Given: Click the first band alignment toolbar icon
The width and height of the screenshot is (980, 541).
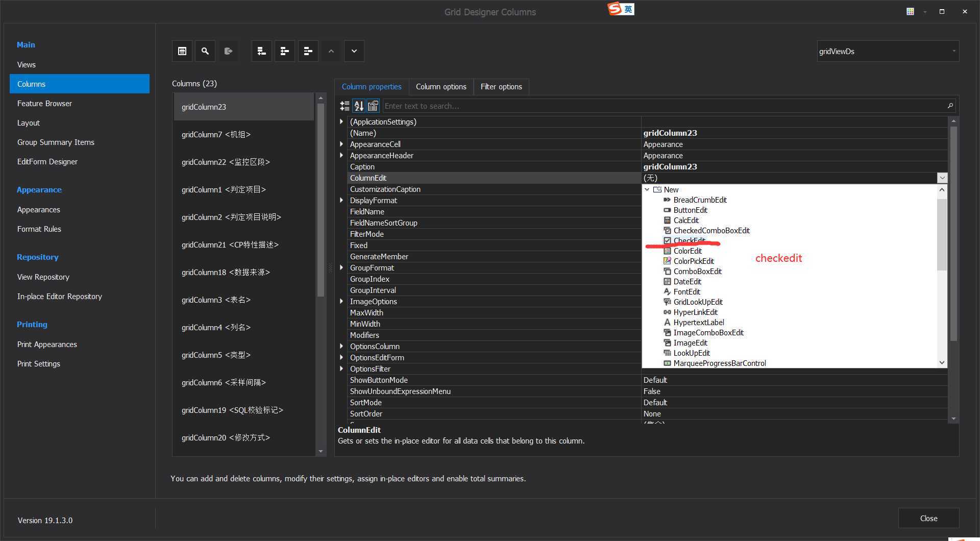Looking at the screenshot, I should (261, 51).
